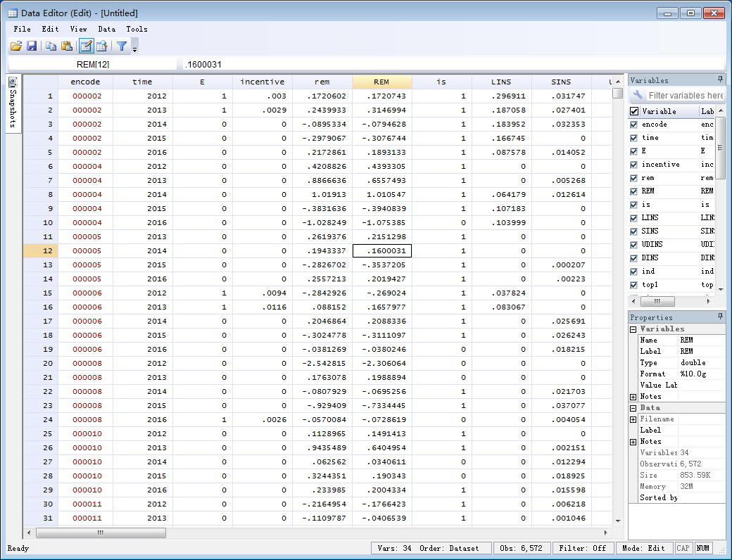Viewport: 732px width, 560px height.
Task: Switch to Data Editor Browse mode icon
Action: tap(102, 46)
